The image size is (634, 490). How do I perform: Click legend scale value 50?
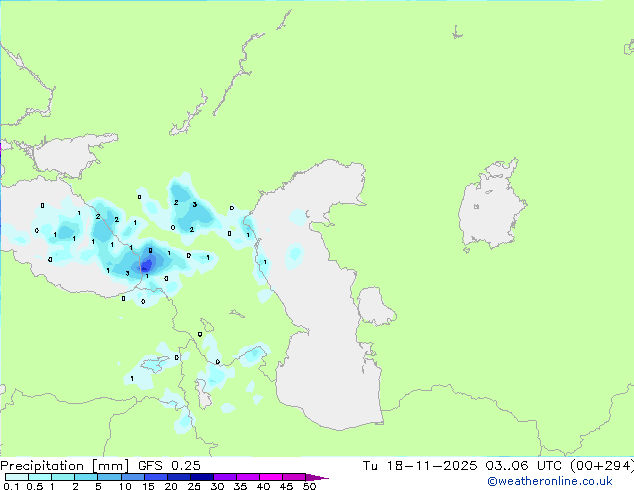309,486
